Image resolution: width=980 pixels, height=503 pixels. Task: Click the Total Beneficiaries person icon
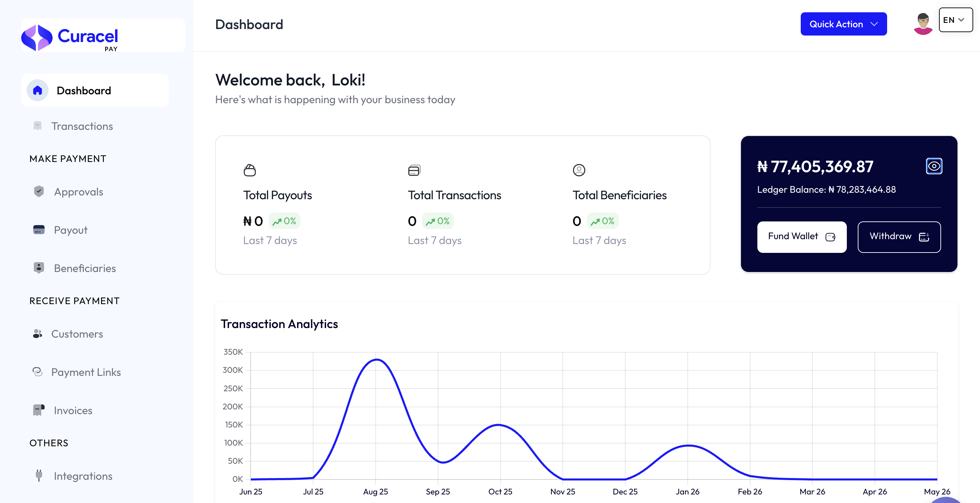tap(579, 170)
